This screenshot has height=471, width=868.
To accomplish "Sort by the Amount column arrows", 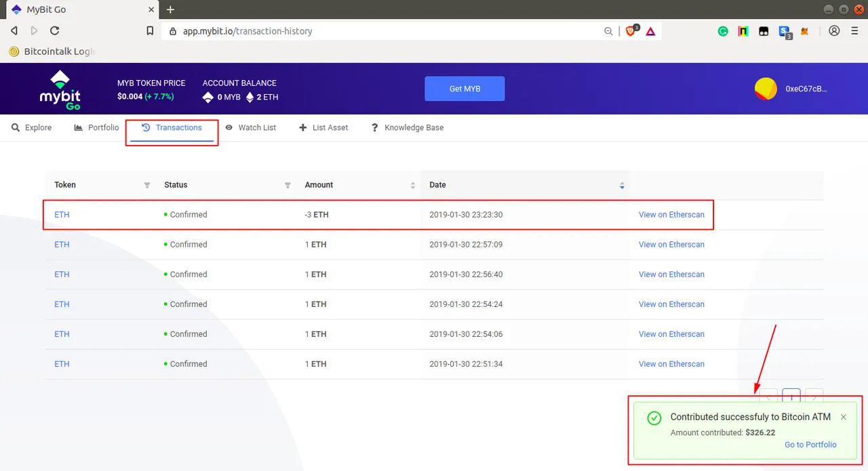I will click(413, 185).
